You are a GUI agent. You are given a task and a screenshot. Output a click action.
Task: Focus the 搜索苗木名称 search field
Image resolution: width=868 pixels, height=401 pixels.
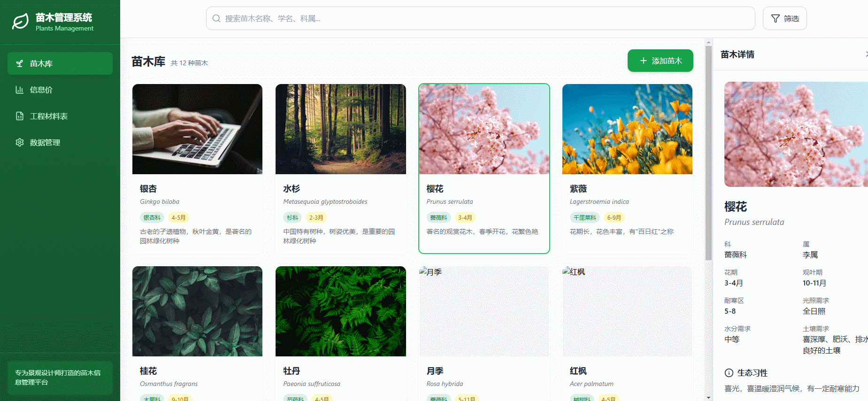(x=480, y=18)
